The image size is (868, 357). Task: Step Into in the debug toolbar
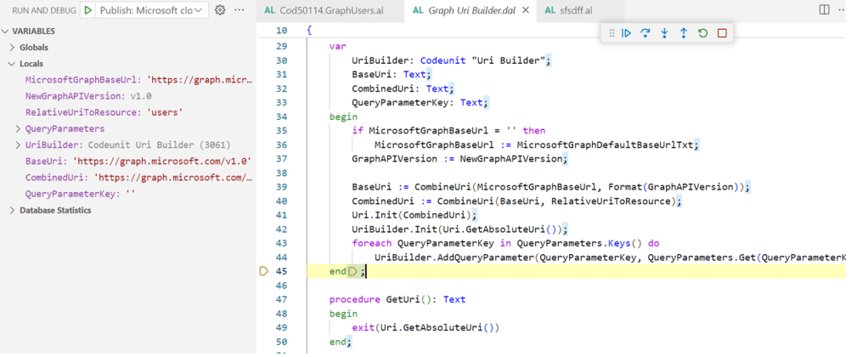pyautogui.click(x=664, y=33)
